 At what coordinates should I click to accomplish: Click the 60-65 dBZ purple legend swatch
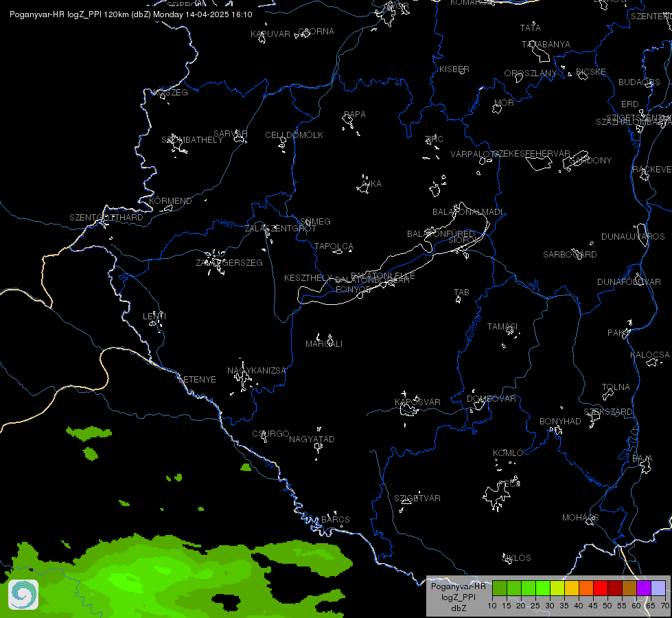coord(644,588)
